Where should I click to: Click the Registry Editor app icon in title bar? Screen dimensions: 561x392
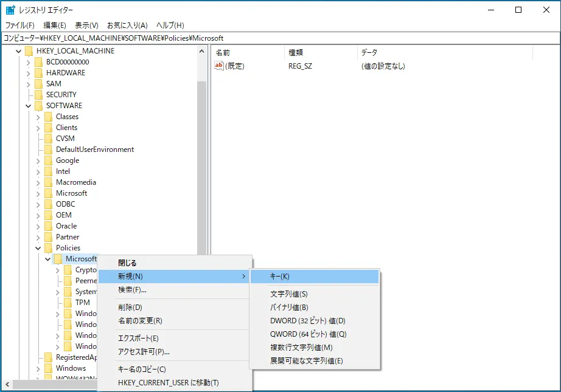click(x=10, y=10)
